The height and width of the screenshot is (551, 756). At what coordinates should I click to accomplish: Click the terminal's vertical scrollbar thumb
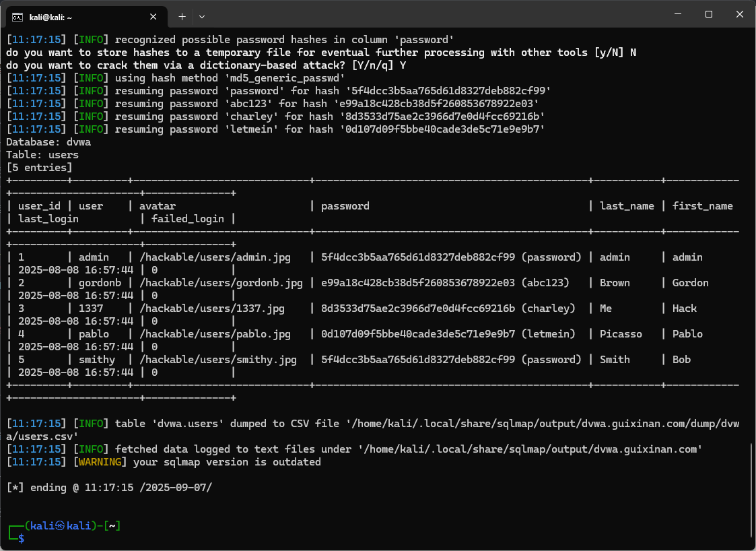coord(751,492)
